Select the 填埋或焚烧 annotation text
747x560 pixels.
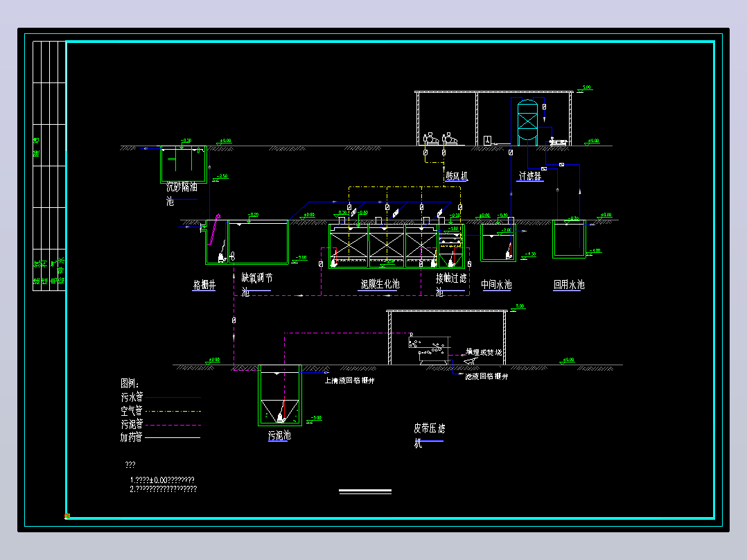tap(484, 352)
